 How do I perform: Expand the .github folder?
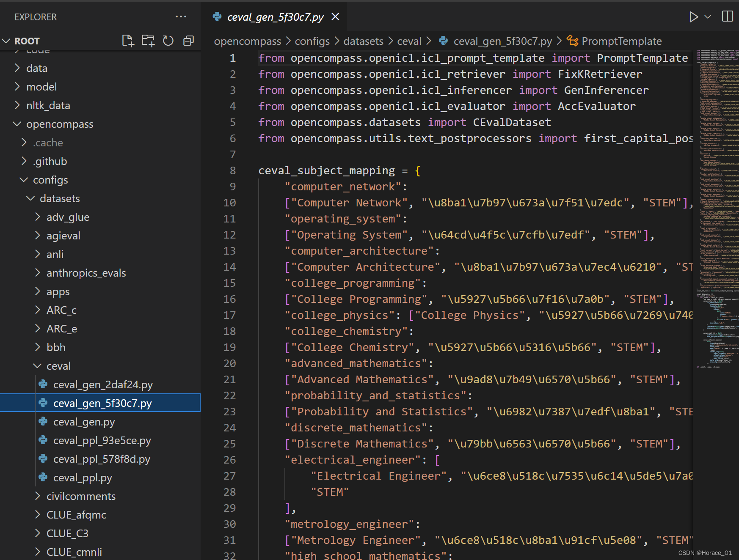pyautogui.click(x=50, y=161)
